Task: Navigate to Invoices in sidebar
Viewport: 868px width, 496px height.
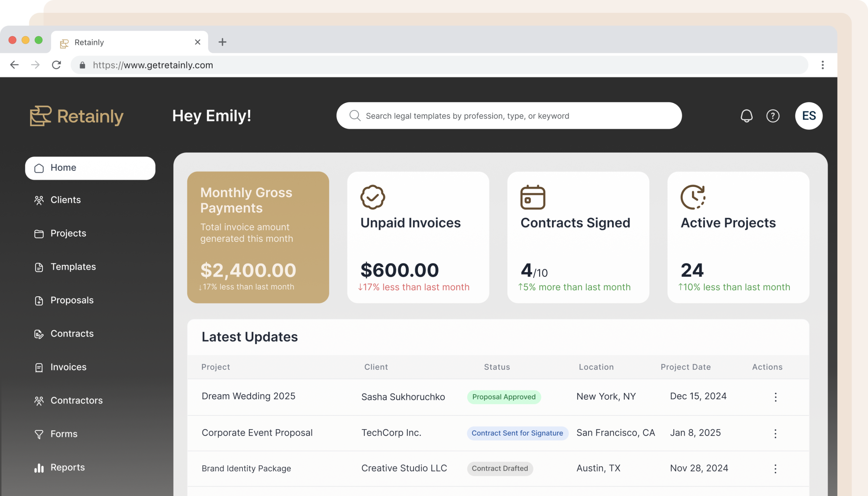Action: 68,367
